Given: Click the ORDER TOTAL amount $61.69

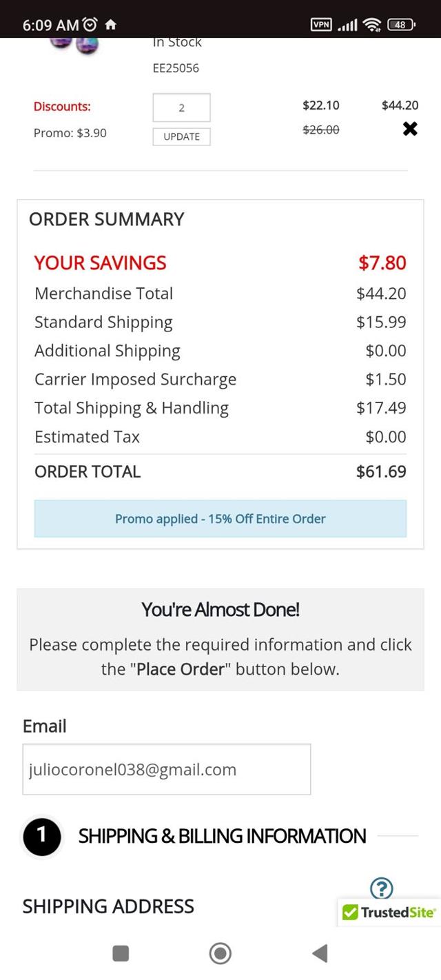Looking at the screenshot, I should click(381, 471).
